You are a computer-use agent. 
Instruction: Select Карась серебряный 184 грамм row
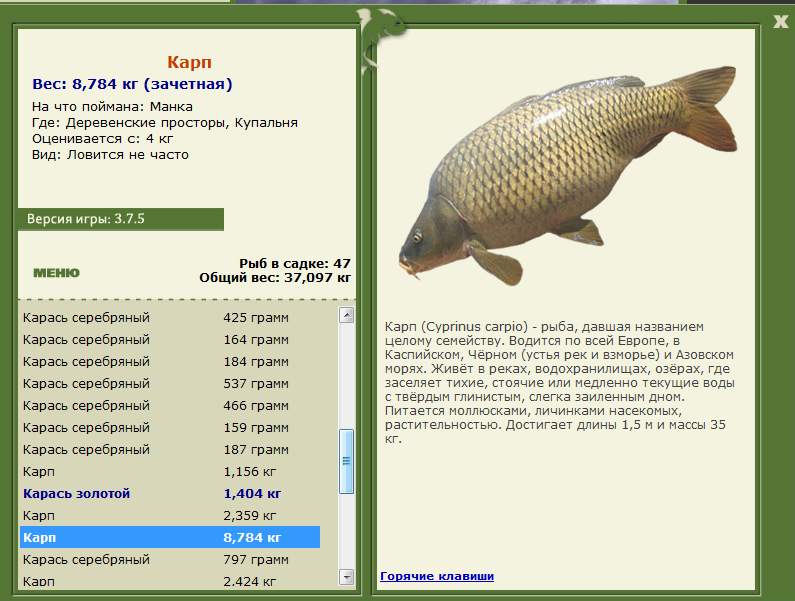pos(170,362)
